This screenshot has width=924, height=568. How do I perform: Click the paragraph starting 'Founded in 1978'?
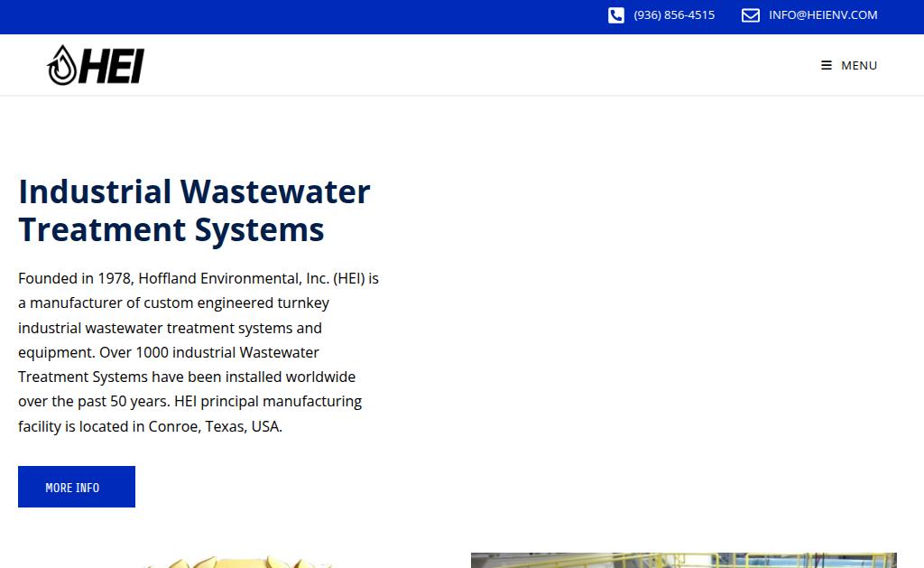pos(199,352)
